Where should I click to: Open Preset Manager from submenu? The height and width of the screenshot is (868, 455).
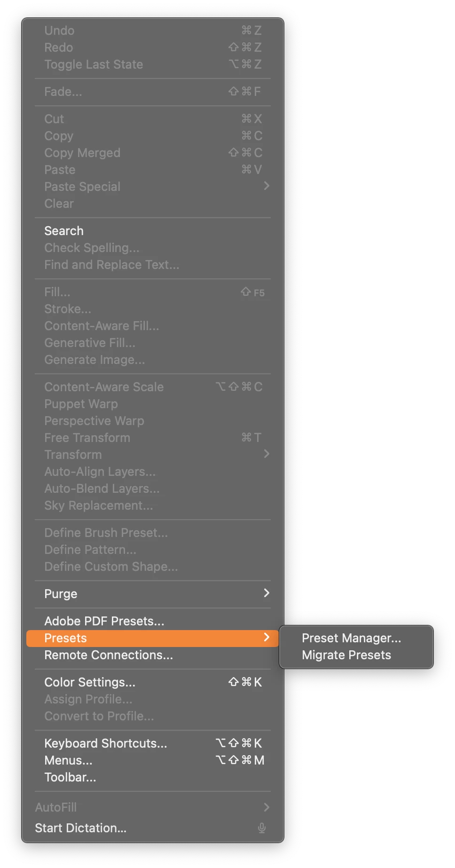[351, 638]
